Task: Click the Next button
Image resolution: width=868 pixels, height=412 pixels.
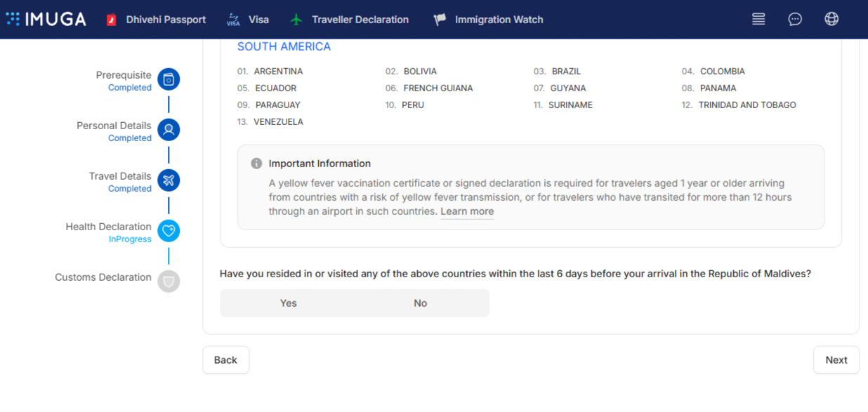Action: pos(836,360)
